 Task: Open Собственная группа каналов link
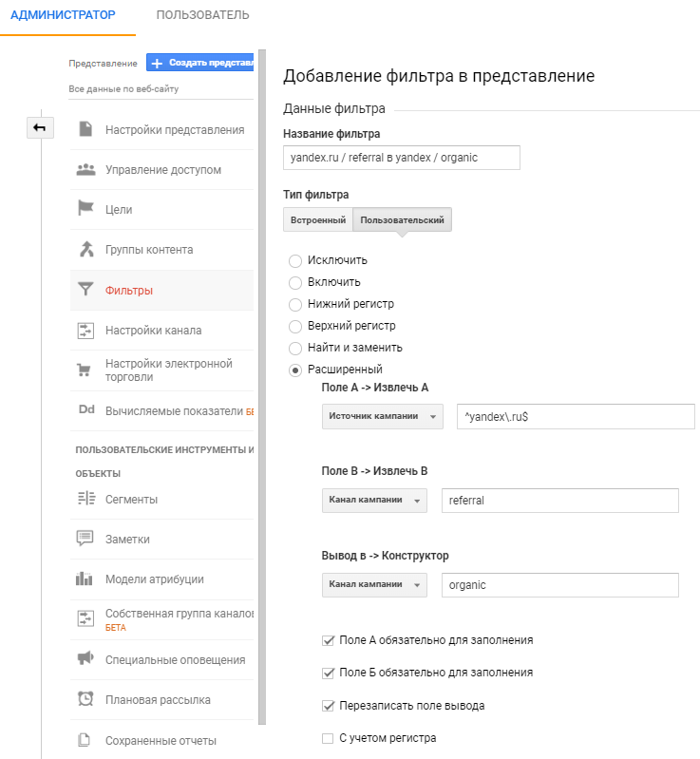[x=180, y=614]
